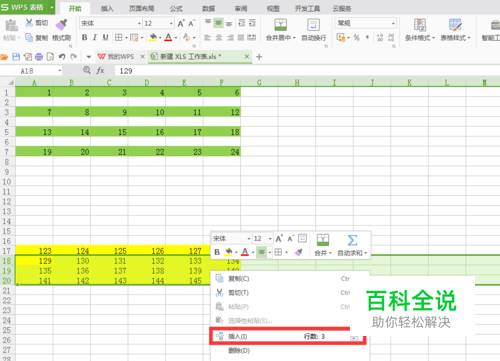Click Print Preview icon in quick toolbar
The width and height of the screenshot is (500, 361).
tap(50, 57)
